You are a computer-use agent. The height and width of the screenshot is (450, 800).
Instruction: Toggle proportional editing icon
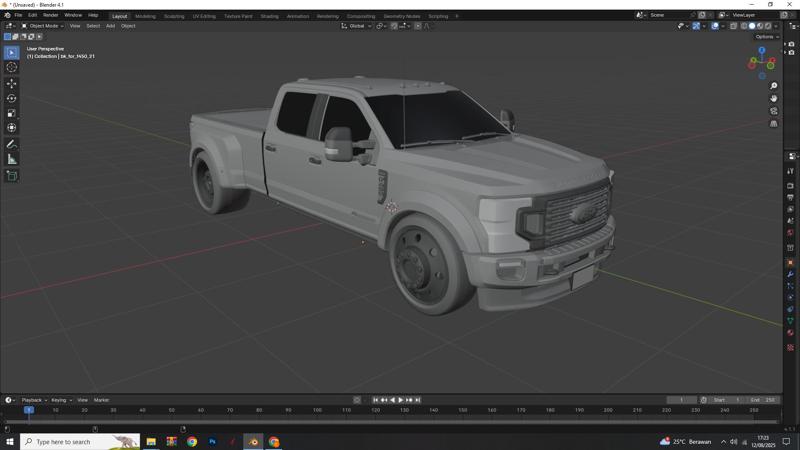click(417, 26)
